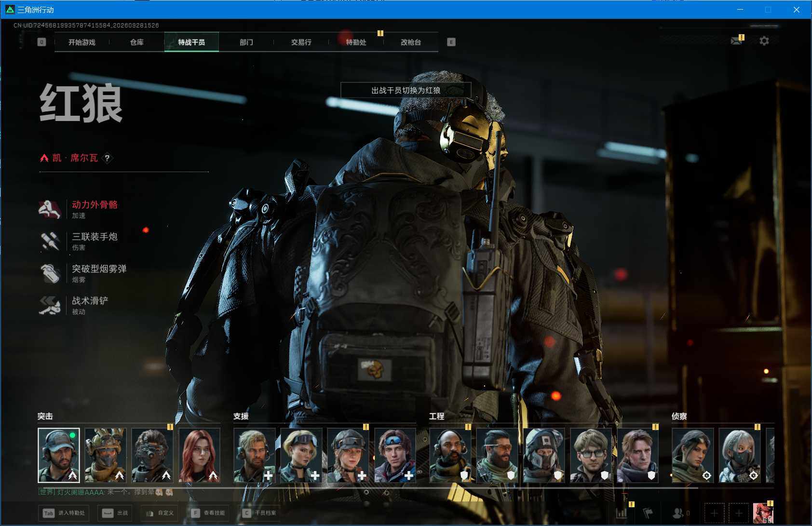Viewport: 812px width, 526px height.
Task: Click the second empty squad slot plus
Action: click(x=739, y=513)
